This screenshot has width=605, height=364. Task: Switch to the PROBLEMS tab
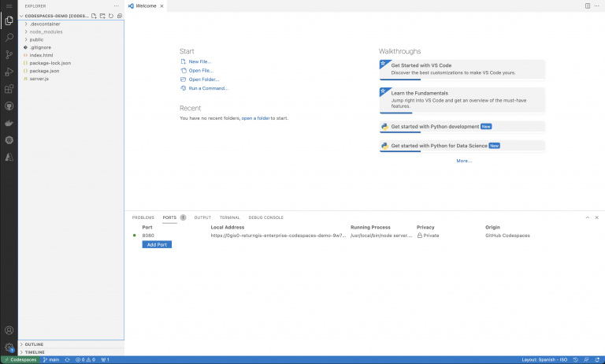click(143, 217)
